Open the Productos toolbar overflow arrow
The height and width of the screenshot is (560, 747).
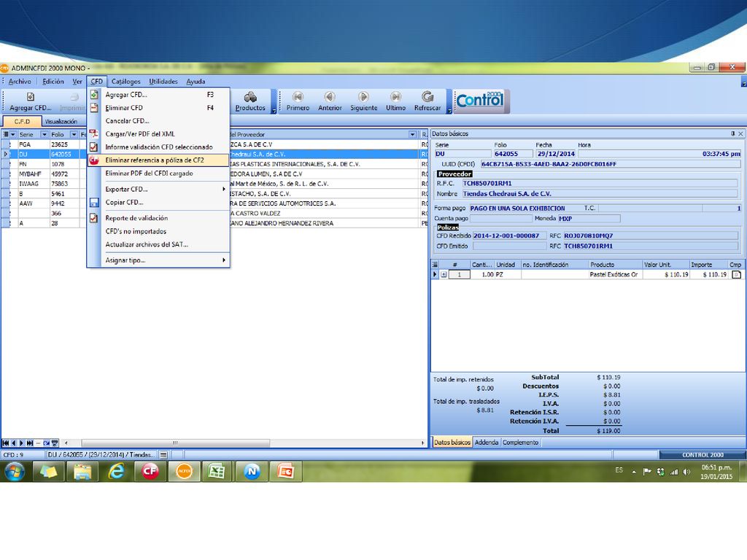coord(274,111)
